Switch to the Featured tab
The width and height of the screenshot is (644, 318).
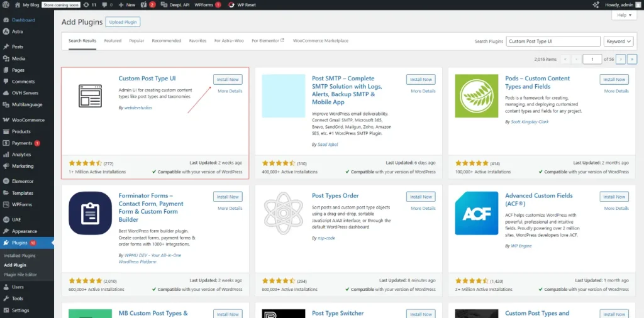(x=113, y=41)
